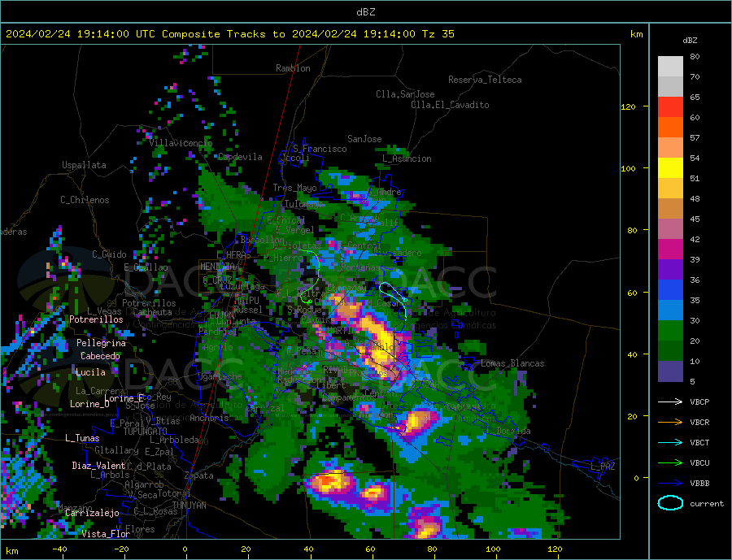Click the 'Capdevila' map label
This screenshot has height=560, width=732.
point(240,157)
